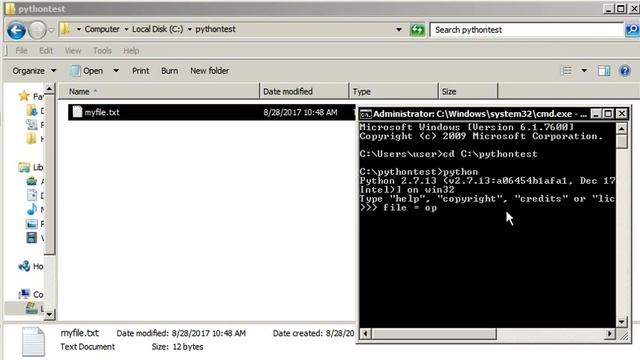
Task: Click cmd window horizontal scroll left arrow
Action: tap(365, 334)
